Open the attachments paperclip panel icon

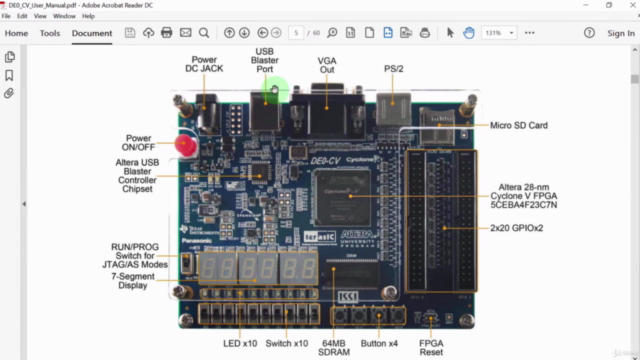click(x=9, y=93)
